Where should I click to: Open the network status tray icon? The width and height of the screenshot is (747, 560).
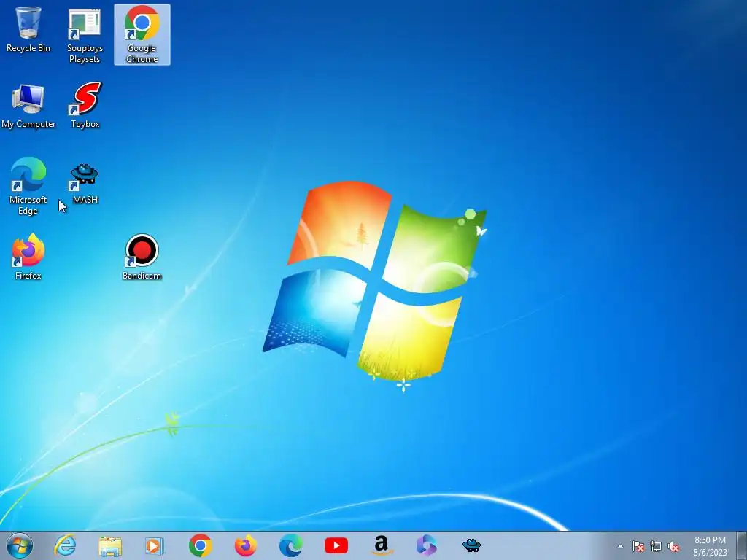pos(656,546)
